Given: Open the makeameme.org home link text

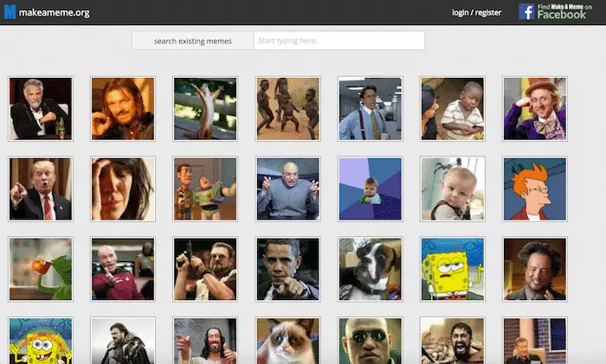Looking at the screenshot, I should [54, 13].
